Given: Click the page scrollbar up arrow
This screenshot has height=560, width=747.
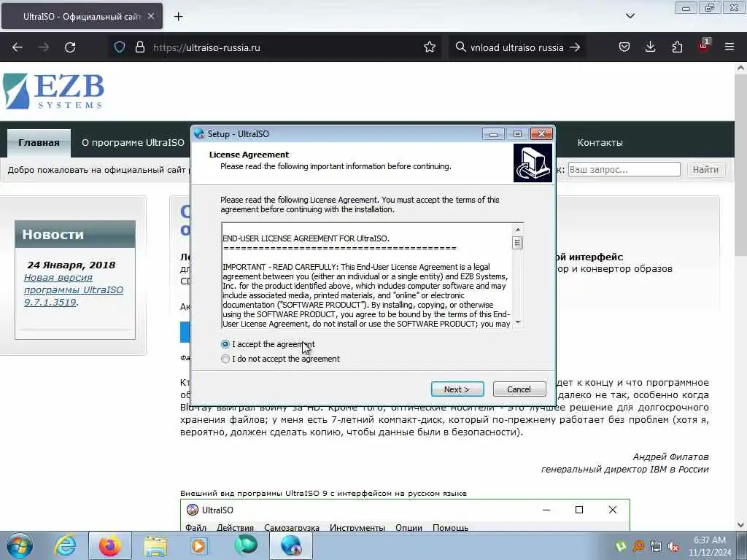Looking at the screenshot, I should click(x=741, y=68).
